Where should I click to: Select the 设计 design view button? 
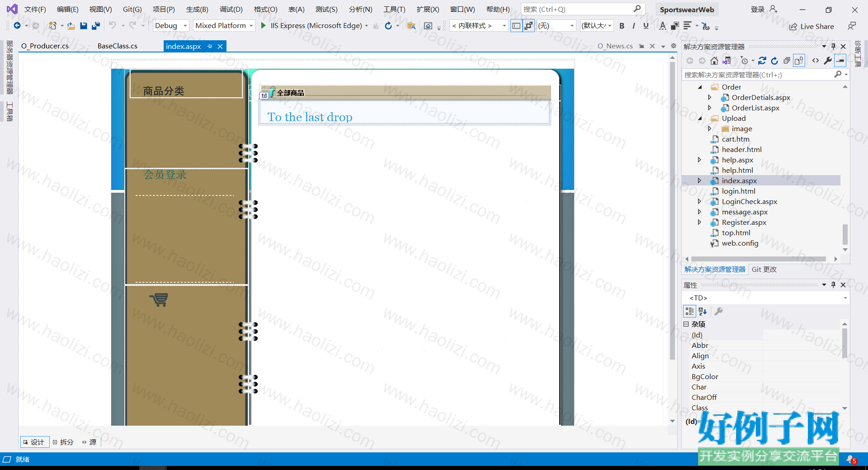pyautogui.click(x=34, y=442)
